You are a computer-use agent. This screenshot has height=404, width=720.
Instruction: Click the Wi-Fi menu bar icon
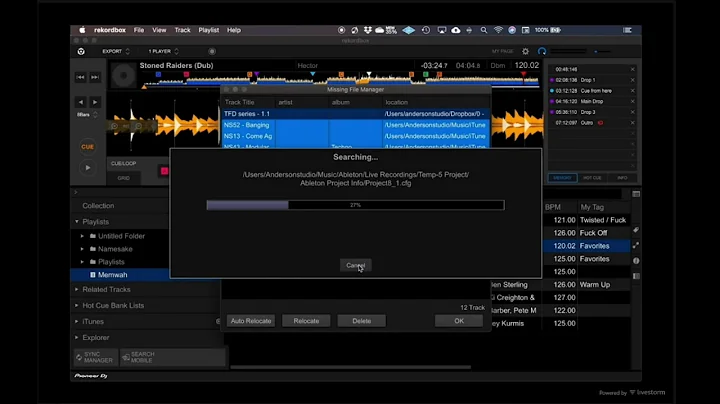(498, 30)
